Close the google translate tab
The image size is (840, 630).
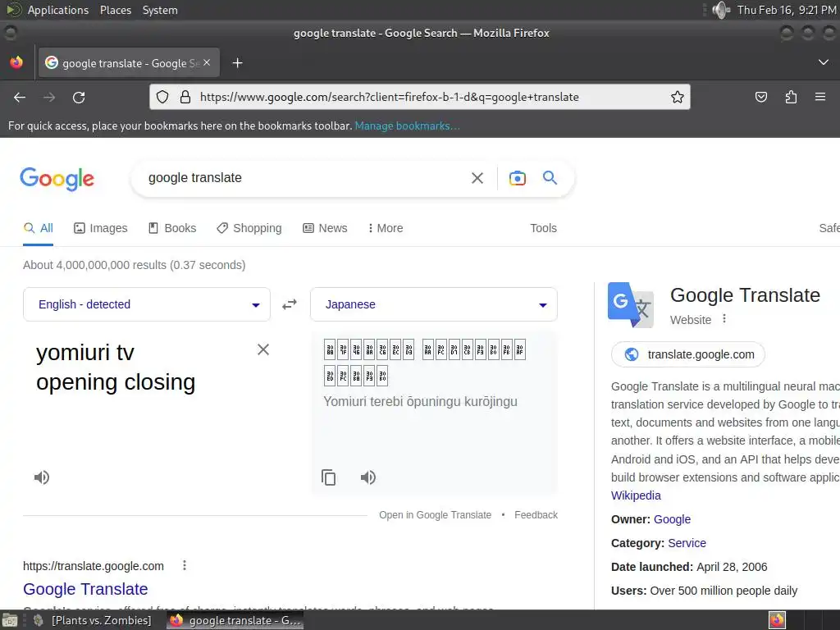(207, 62)
